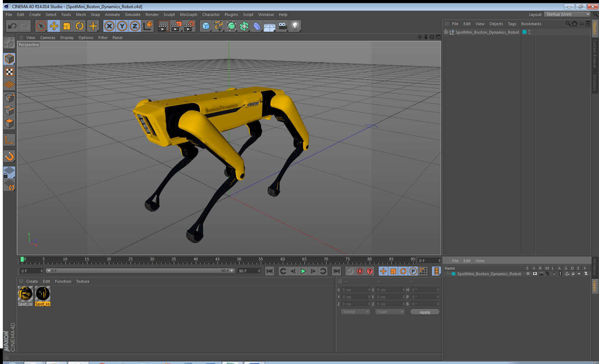Toggle the Snap magnet icon
The width and height of the screenshot is (599, 364).
[x=9, y=156]
